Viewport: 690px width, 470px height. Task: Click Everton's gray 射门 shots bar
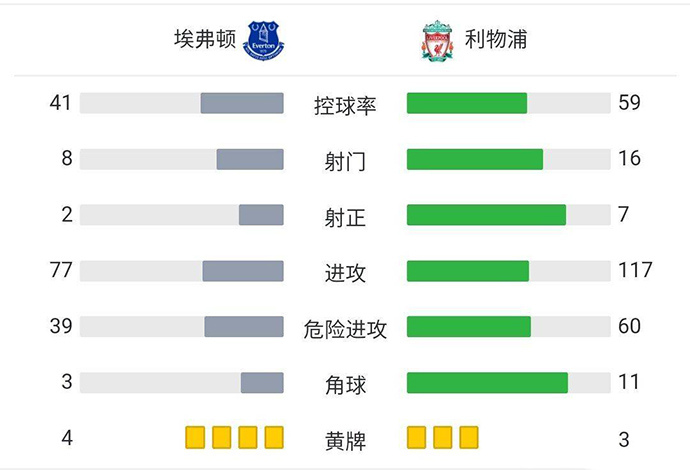click(250, 159)
